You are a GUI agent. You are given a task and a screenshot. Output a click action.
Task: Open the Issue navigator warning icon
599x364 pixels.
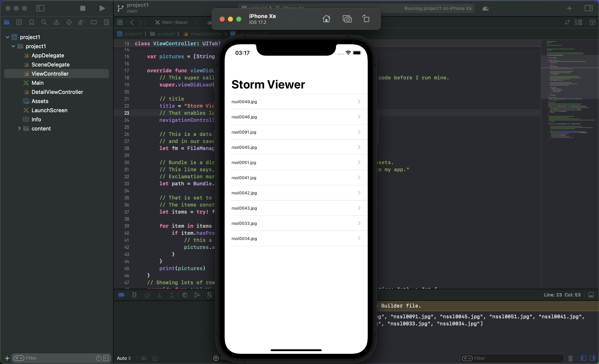(56, 22)
